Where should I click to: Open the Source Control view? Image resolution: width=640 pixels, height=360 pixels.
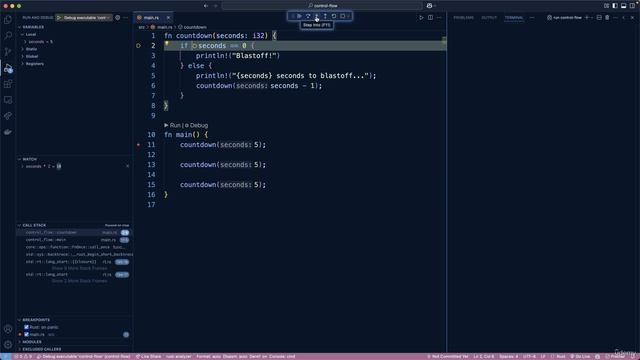[8, 51]
